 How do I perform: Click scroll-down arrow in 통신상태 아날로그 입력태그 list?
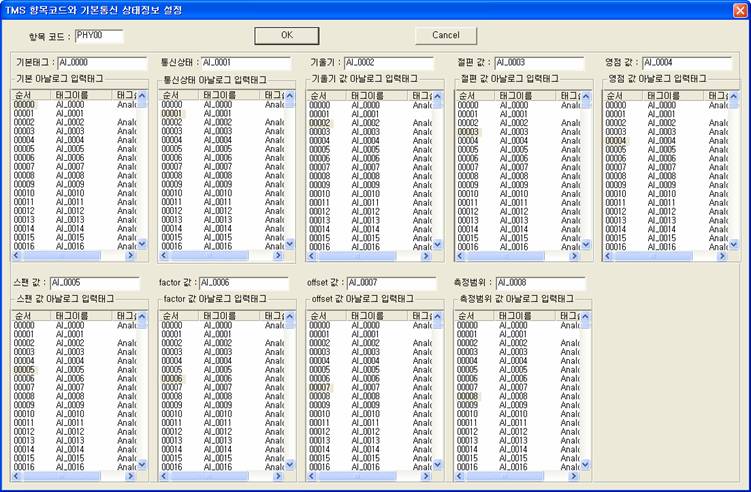click(x=289, y=244)
